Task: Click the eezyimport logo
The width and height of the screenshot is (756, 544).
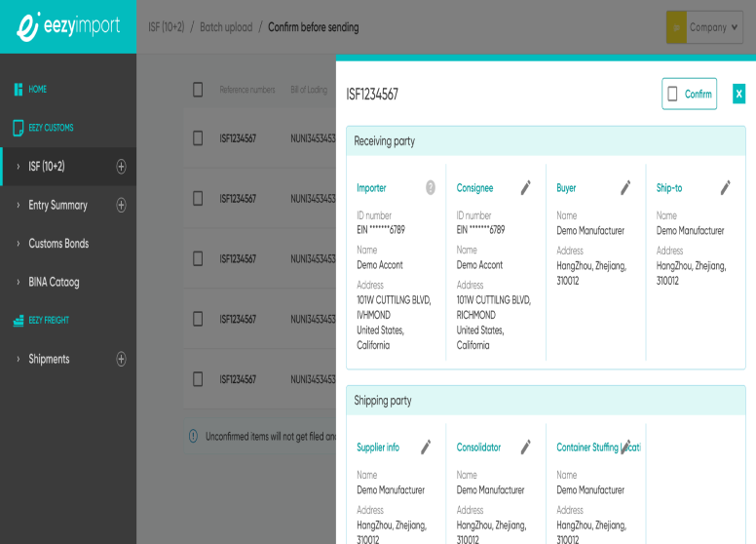Action: point(68,26)
